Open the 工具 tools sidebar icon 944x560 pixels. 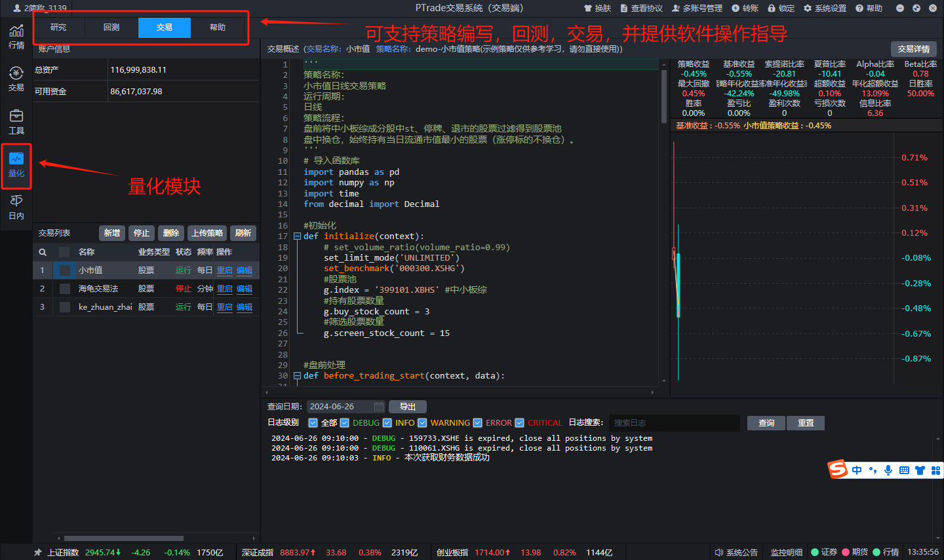16,121
